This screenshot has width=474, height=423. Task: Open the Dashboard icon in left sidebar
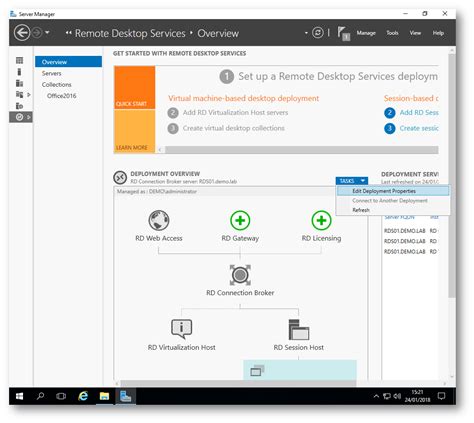tap(19, 60)
